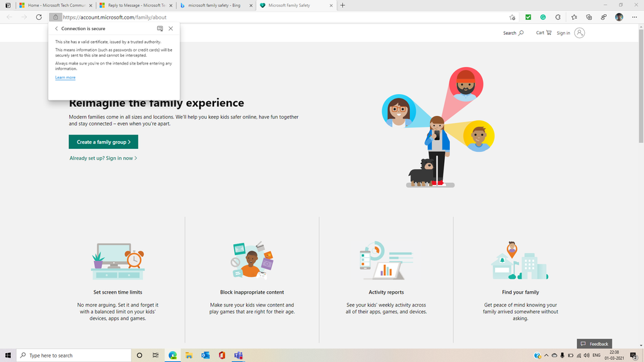Open the browser profile avatar
644x362 pixels.
(x=619, y=17)
